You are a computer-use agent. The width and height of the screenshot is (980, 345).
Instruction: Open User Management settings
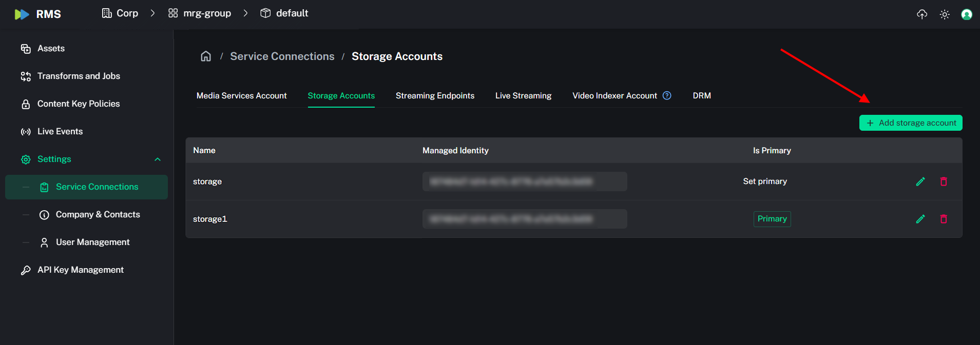[92, 242]
